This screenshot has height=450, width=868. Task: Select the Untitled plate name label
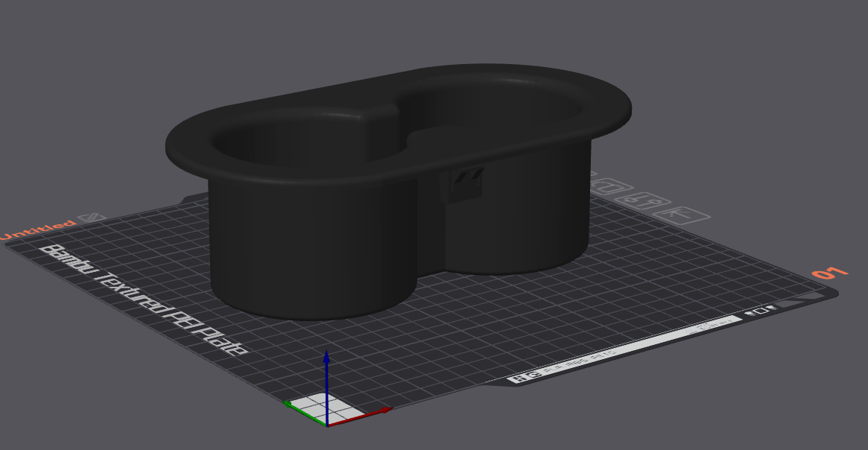tap(38, 229)
